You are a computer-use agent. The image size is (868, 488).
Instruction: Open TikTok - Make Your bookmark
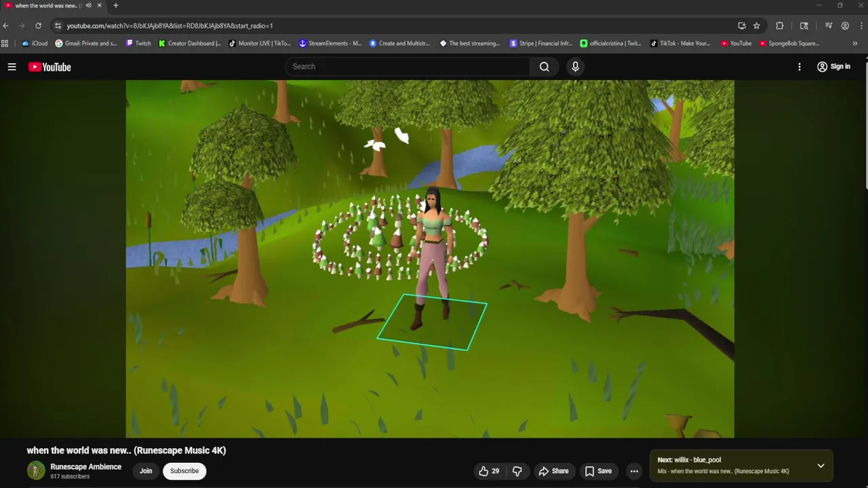680,43
